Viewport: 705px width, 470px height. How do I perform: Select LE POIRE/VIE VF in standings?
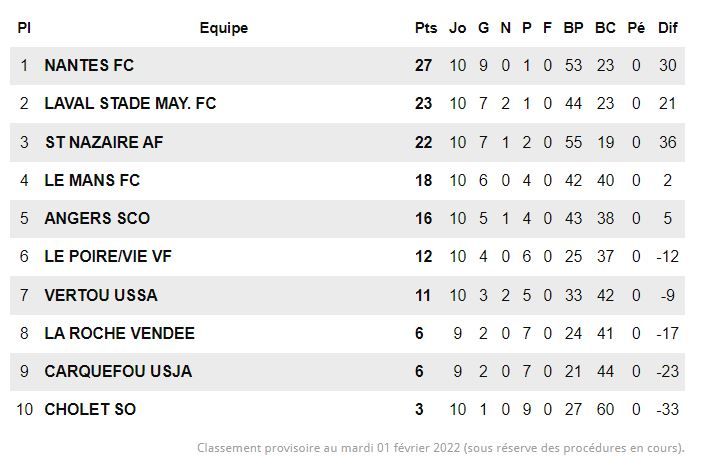(108, 257)
